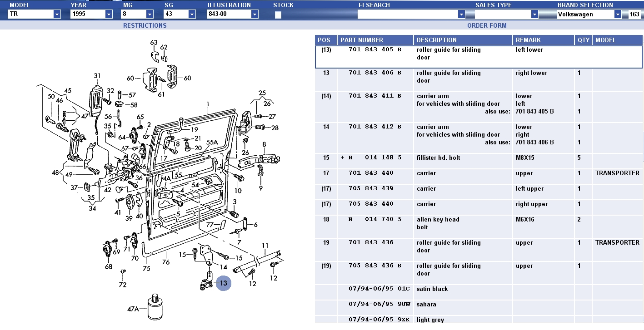This screenshot has height=330, width=644.
Task: Click the highlighted callout 13 in the diagram
Action: (x=223, y=283)
